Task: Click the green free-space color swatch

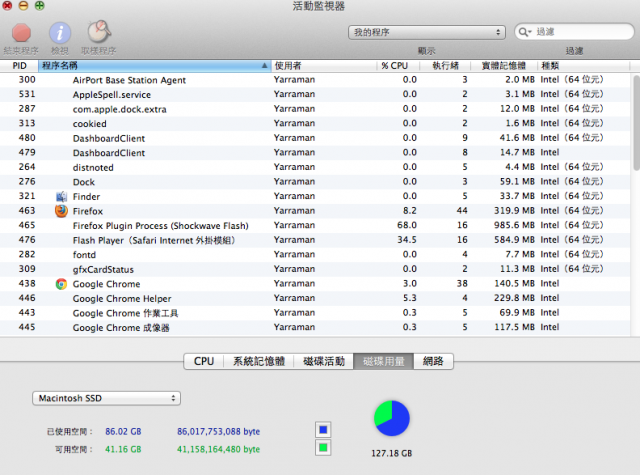Action: pos(323,448)
